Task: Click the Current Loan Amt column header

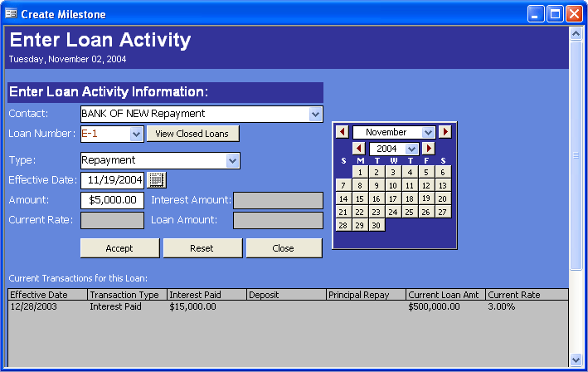Action: [445, 295]
